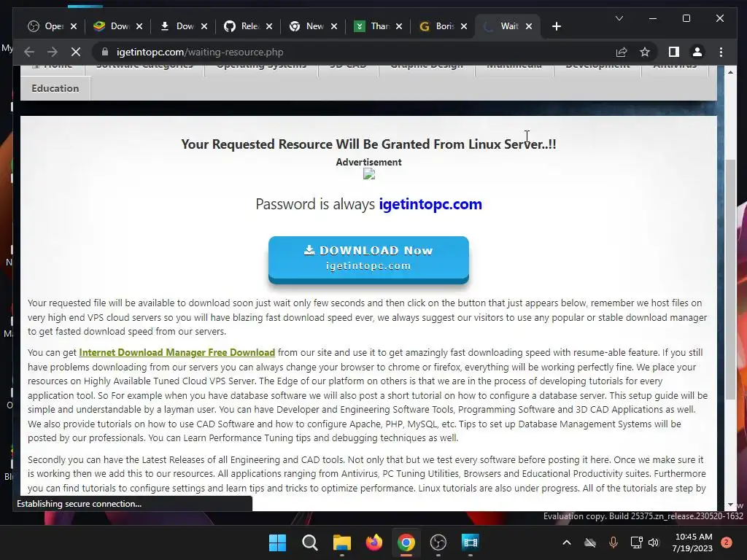
Task: Bookmark this tab with the star icon
Action: pos(645,52)
